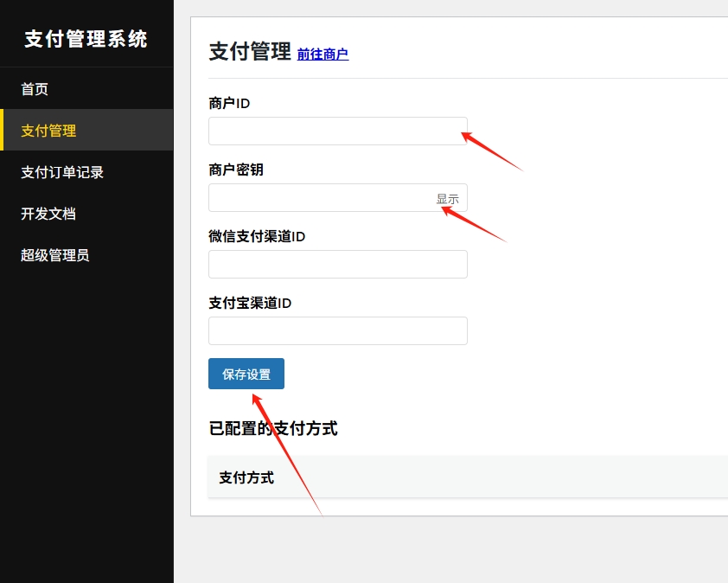This screenshot has width=728, height=583.
Task: Select 支付管理 in the sidebar
Action: point(48,131)
